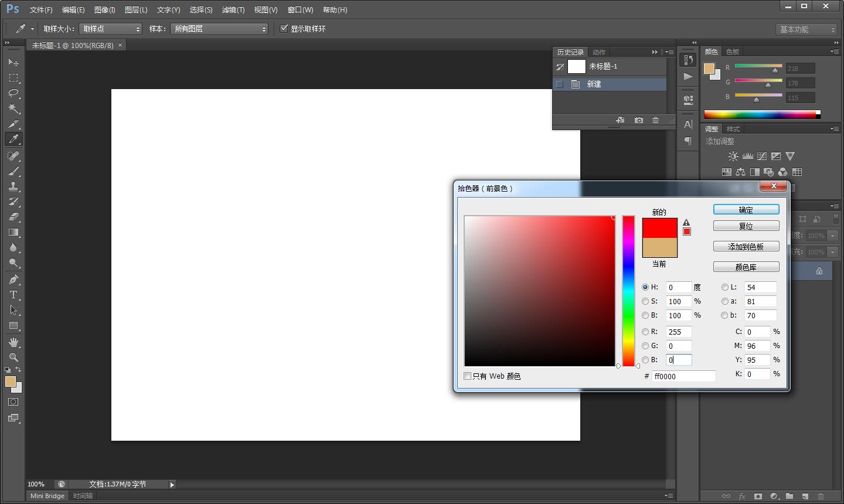Image resolution: width=844 pixels, height=504 pixels.
Task: Select the History Brush tool
Action: [13, 202]
